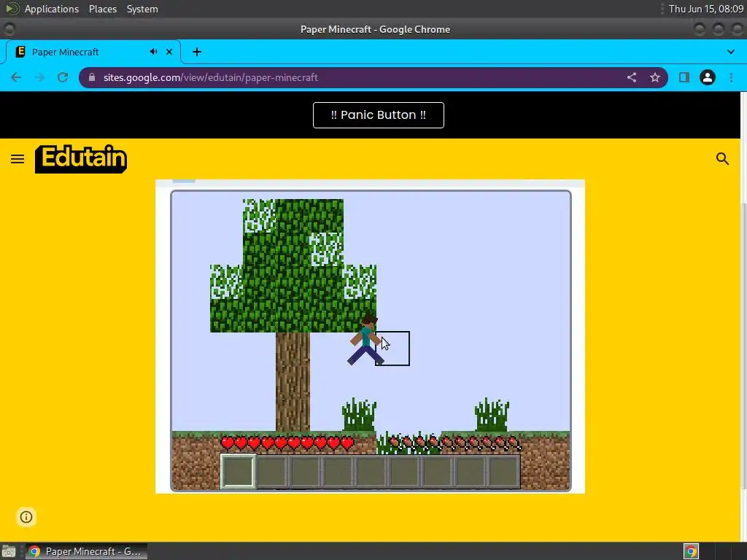Click the Chrome tray icon in taskbar
Image resolution: width=747 pixels, height=560 pixels.
tap(691, 551)
